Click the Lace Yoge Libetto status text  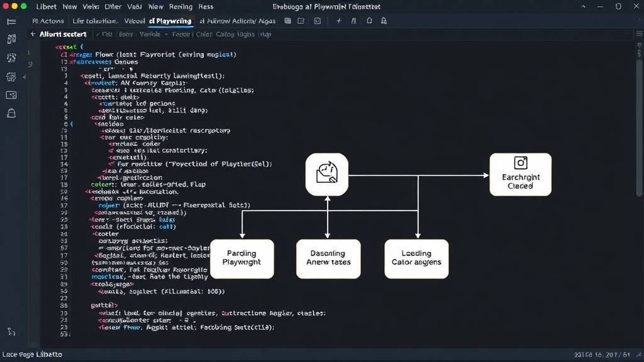click(33, 354)
